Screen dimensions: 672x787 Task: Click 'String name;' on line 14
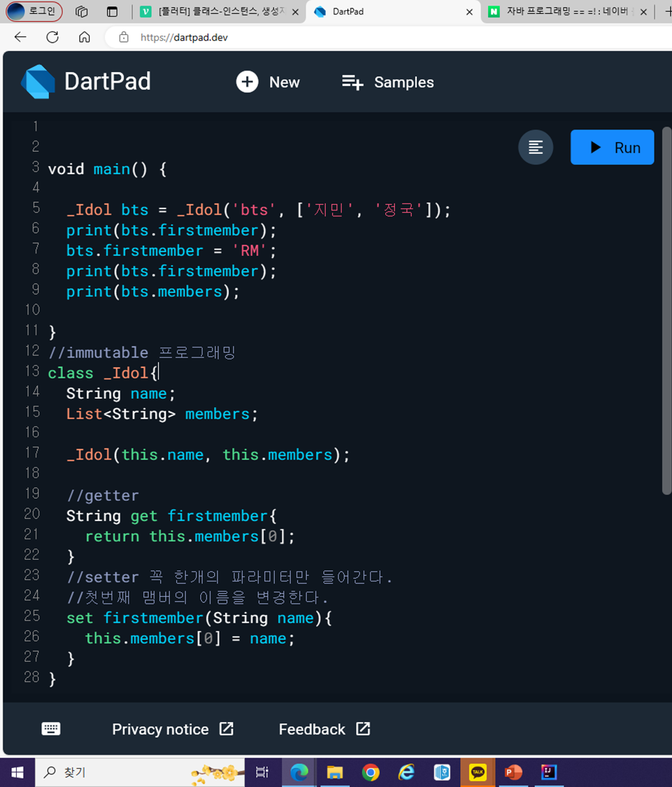tap(121, 393)
